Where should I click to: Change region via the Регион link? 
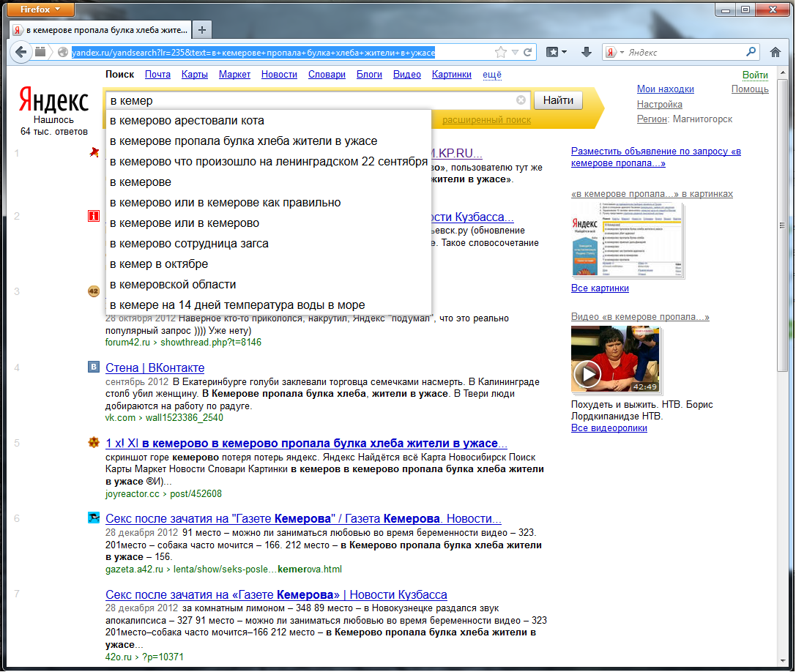tap(652, 119)
